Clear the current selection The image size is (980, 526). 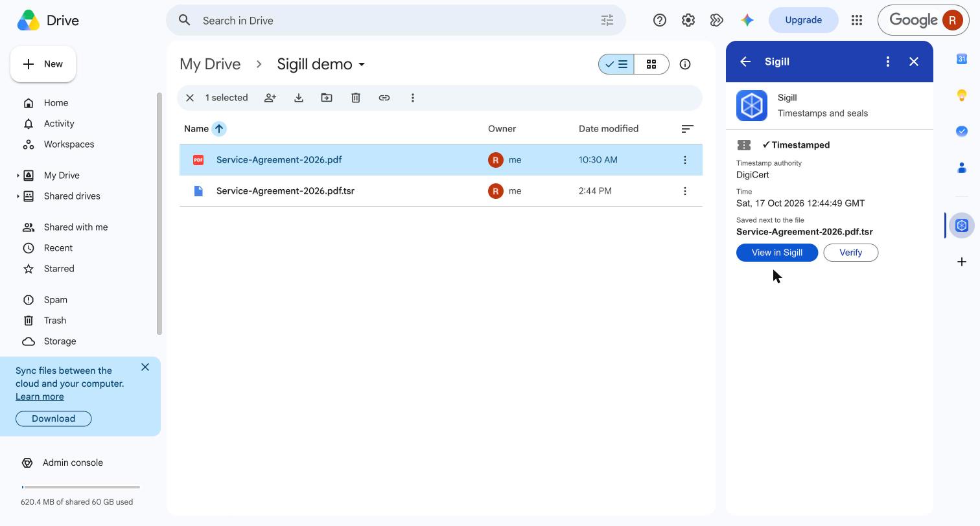click(190, 98)
